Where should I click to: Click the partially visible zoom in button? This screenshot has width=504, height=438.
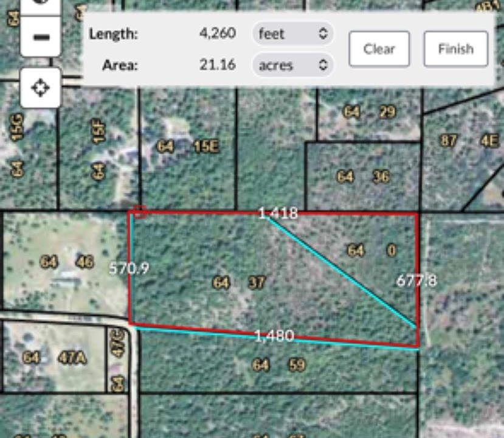point(41,5)
